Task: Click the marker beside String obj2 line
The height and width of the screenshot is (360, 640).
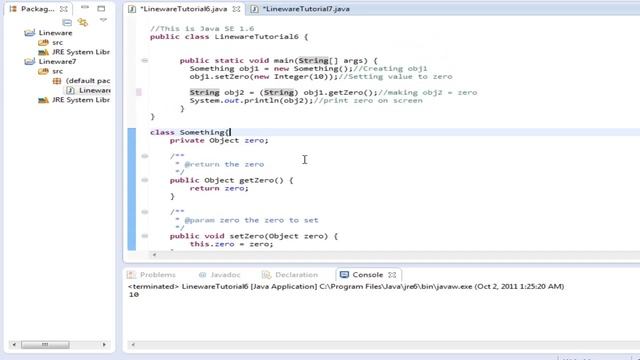Action: (139, 92)
